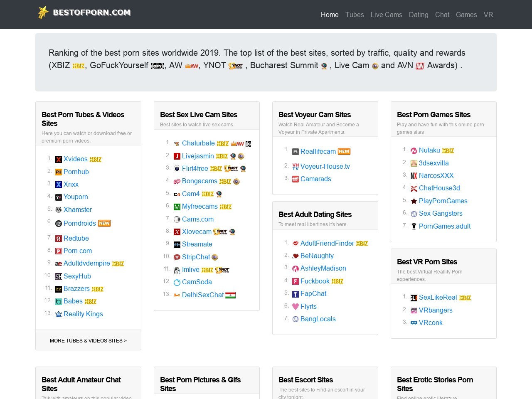Click the XBIZ badge in the intro text

coord(79,66)
